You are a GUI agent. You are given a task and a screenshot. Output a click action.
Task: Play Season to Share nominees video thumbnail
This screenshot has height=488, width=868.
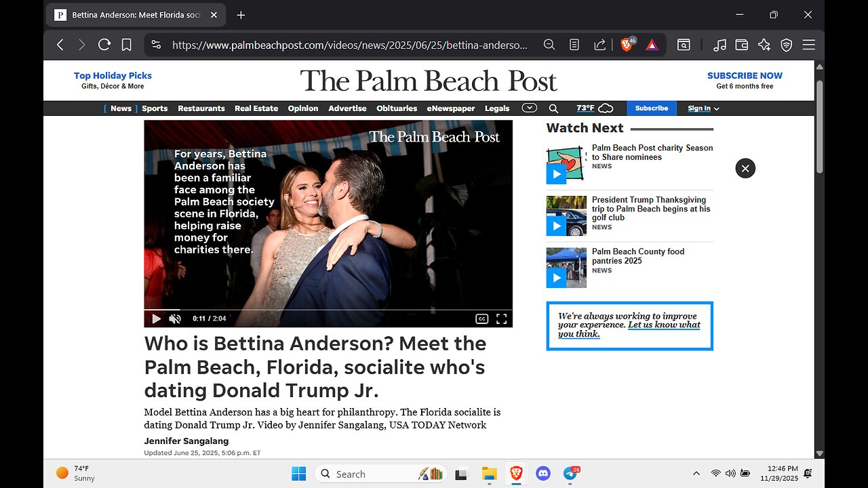[566, 165]
